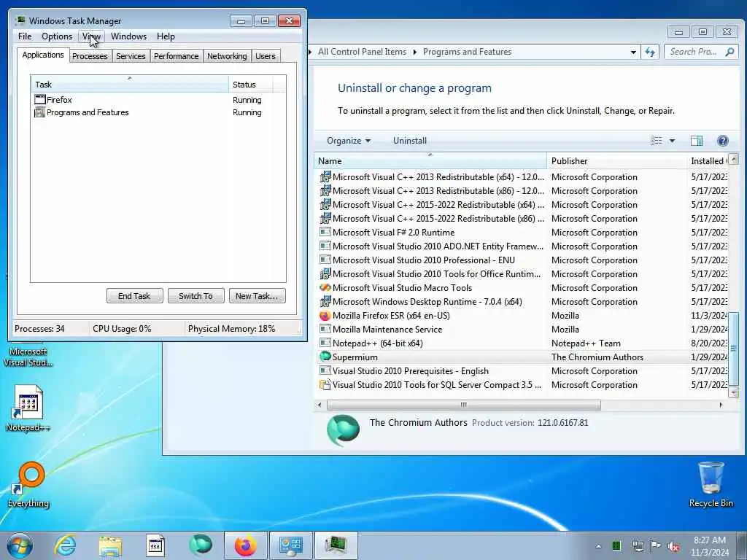Screen dimensions: 747x560
Task: Click End Task button
Action: (x=134, y=296)
